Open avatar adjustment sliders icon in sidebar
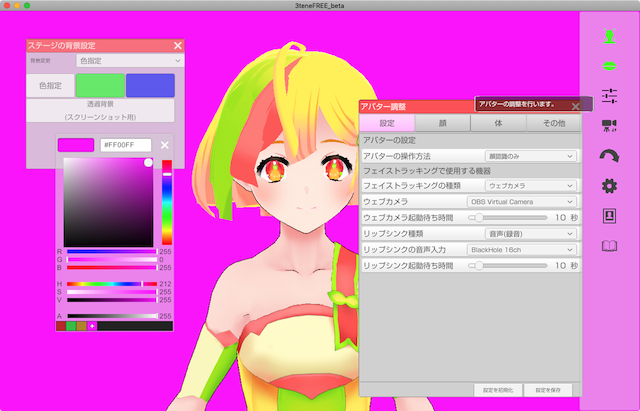 click(609, 96)
